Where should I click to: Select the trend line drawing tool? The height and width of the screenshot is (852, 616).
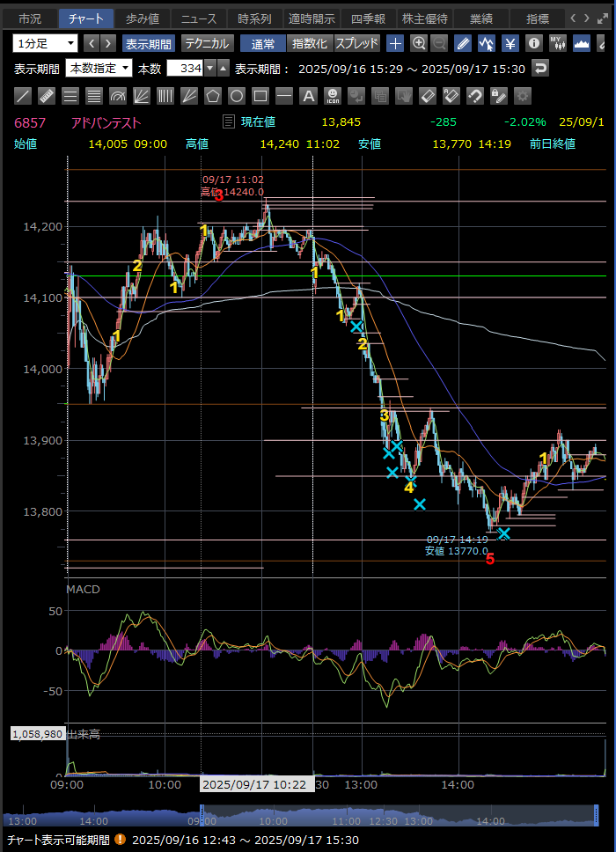(x=25, y=96)
